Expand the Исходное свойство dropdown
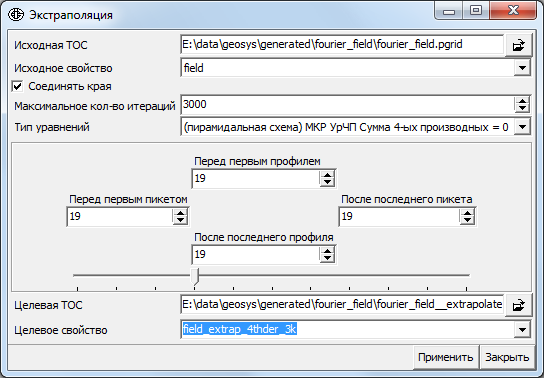544x378 pixels. pyautogui.click(x=522, y=68)
